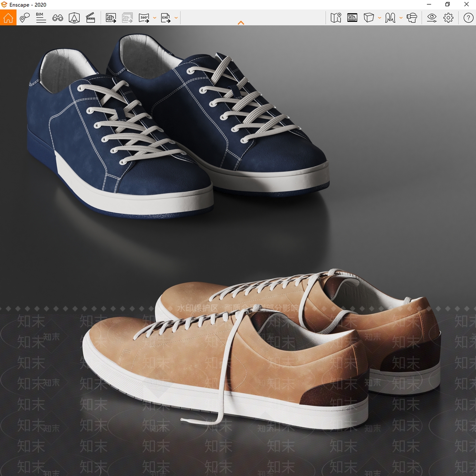Click the 360° panorama export icon
The width and height of the screenshot is (476, 476).
pyautogui.click(x=144, y=18)
